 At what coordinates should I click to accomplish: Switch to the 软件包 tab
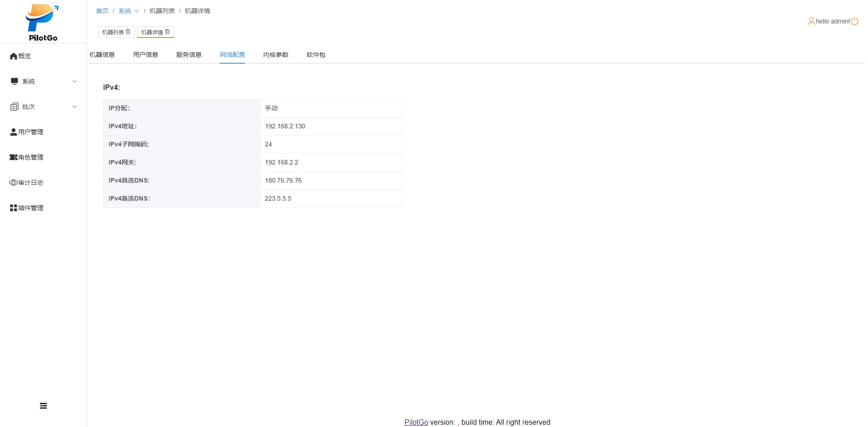click(x=316, y=55)
